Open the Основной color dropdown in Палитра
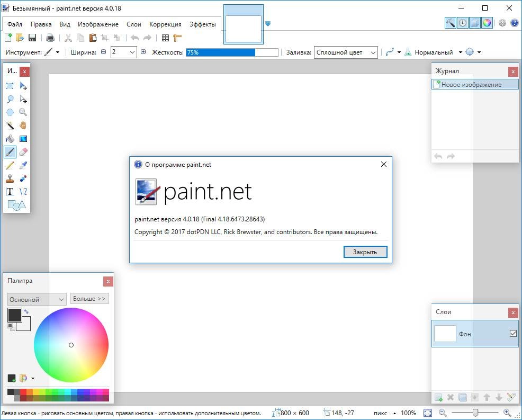The image size is (522, 420). (37, 299)
